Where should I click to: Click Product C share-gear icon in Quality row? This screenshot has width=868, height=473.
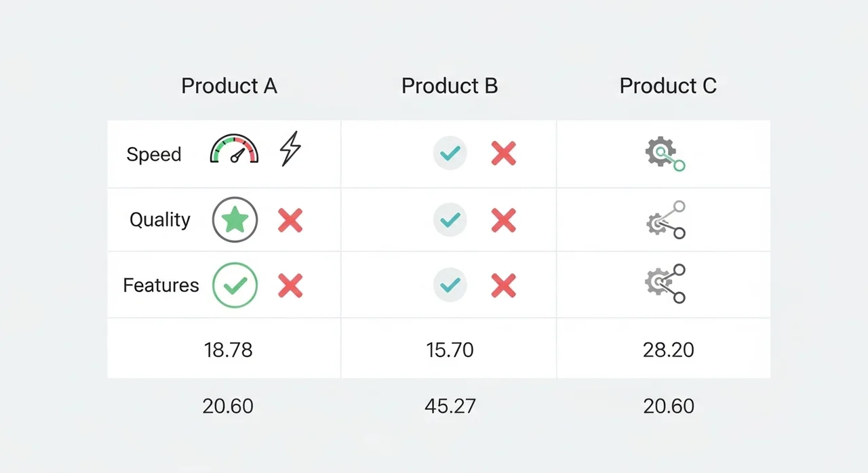pyautogui.click(x=665, y=220)
